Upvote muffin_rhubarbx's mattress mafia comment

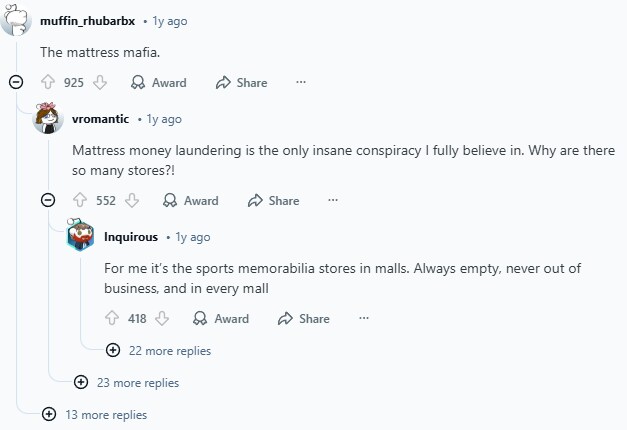47,83
